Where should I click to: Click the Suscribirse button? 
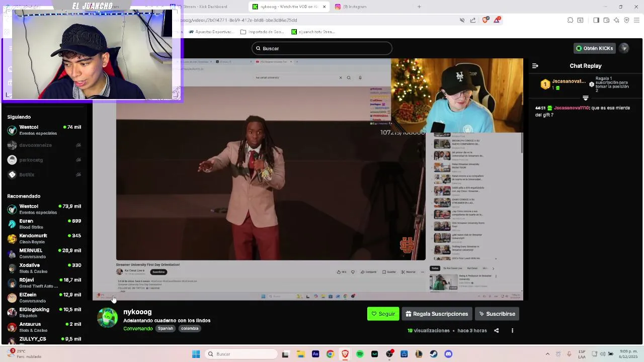point(497,314)
